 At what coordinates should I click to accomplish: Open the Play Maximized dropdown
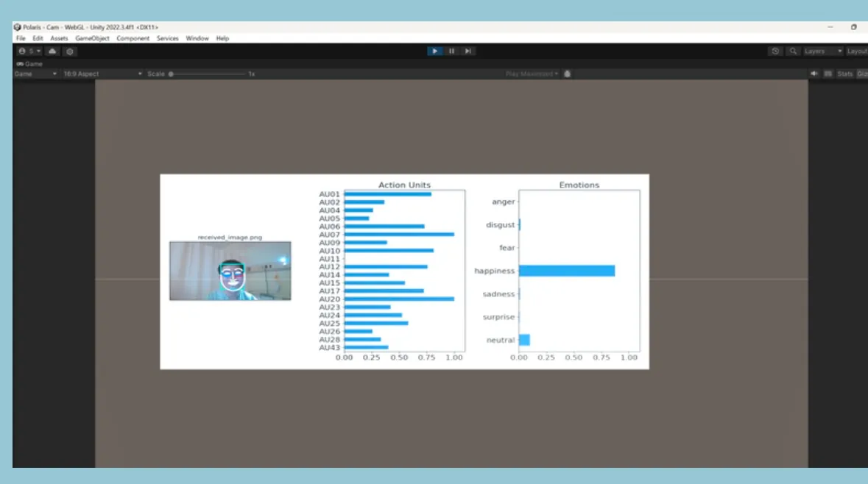point(532,74)
